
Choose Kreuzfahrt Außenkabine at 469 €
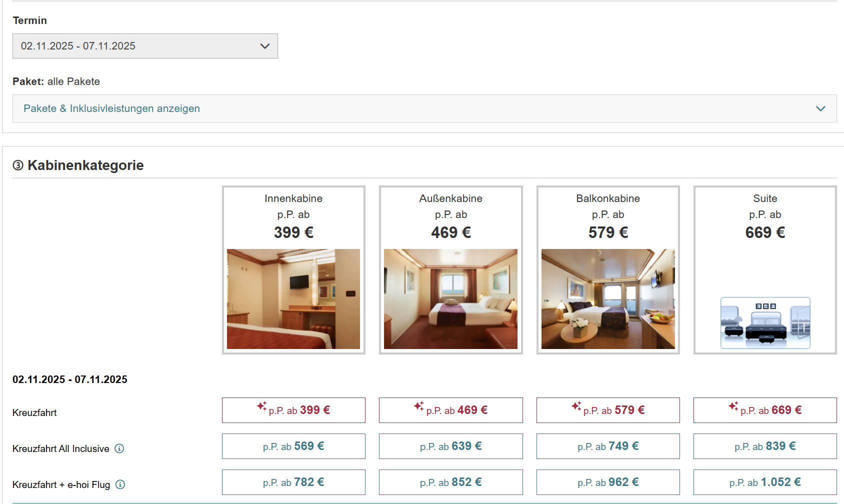[451, 410]
